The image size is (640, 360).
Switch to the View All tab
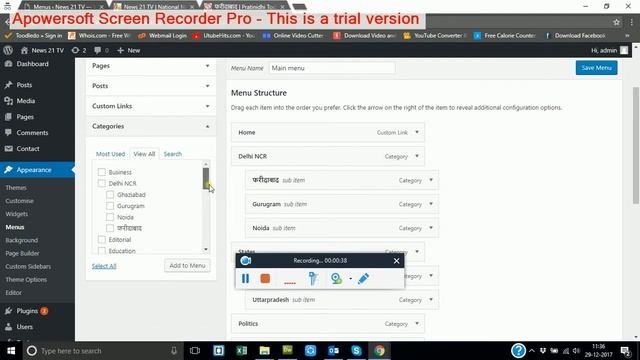(144, 154)
